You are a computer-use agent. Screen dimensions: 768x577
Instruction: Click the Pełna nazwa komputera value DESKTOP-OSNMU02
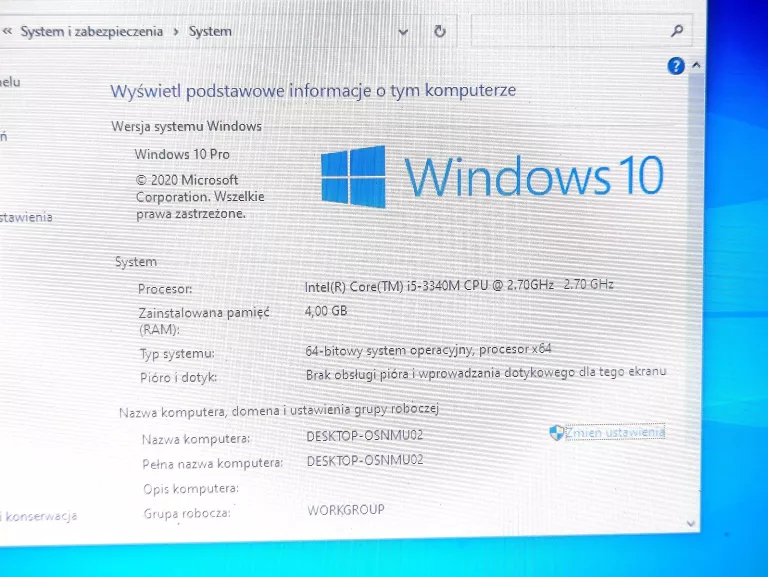365,460
